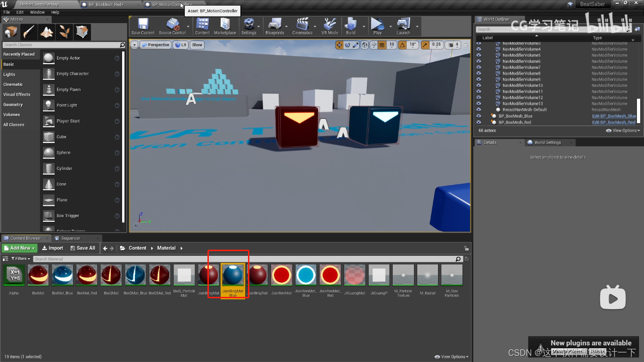Activate VR Mode from the toolbar
Viewport: 644px width, 362px height.
[x=330, y=26]
